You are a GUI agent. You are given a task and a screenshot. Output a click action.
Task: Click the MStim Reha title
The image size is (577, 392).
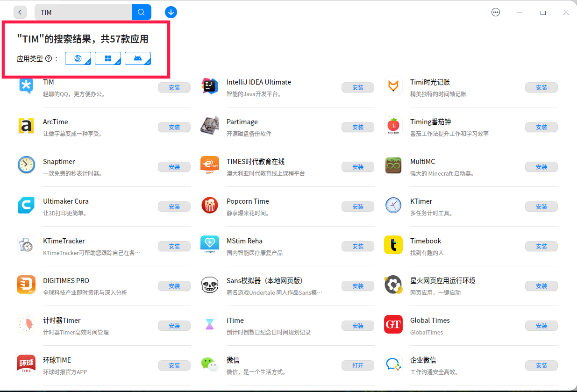click(x=244, y=241)
